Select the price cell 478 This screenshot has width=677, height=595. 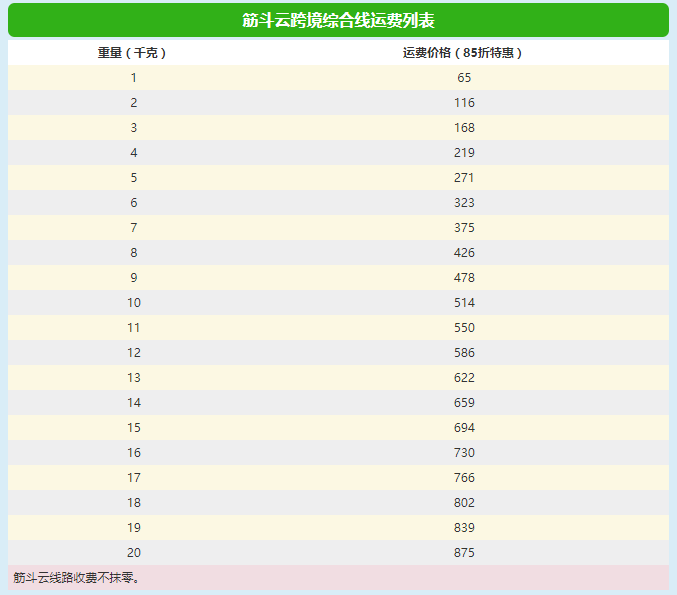(464, 278)
